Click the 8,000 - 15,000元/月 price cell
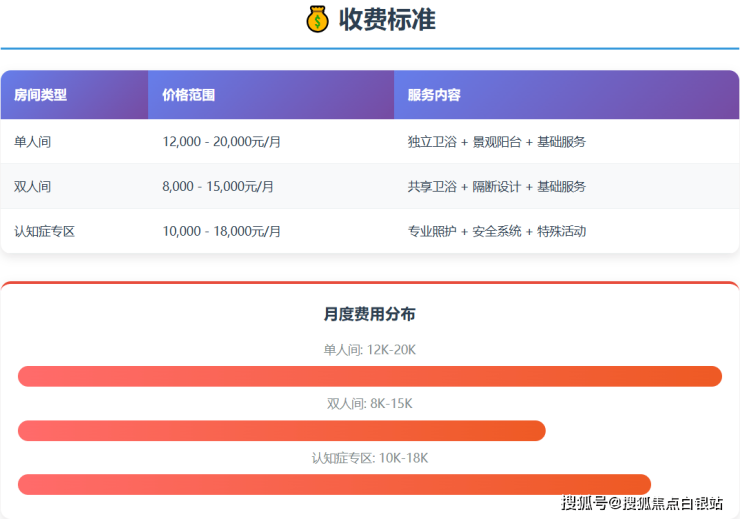 coord(217,186)
